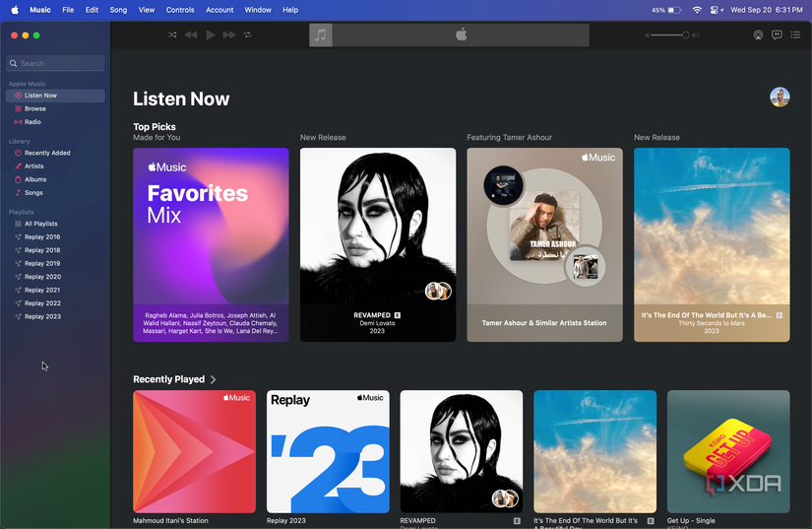Expand Recently Played with the chevron
The width and height of the screenshot is (812, 529).
point(213,379)
